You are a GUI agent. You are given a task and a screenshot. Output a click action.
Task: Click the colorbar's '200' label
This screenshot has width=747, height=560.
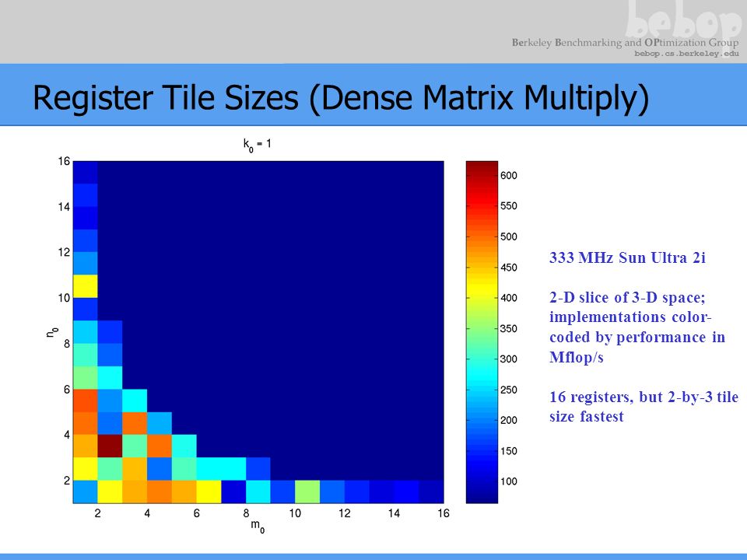[509, 420]
